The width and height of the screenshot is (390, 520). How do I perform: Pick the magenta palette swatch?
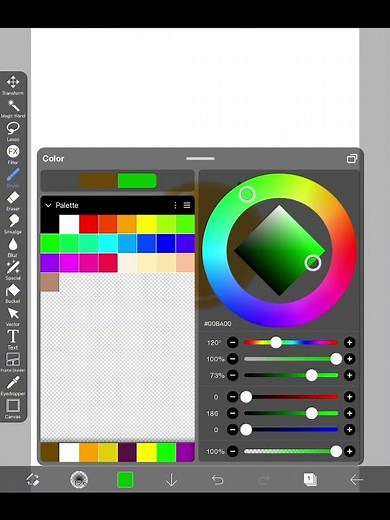(x=69, y=263)
